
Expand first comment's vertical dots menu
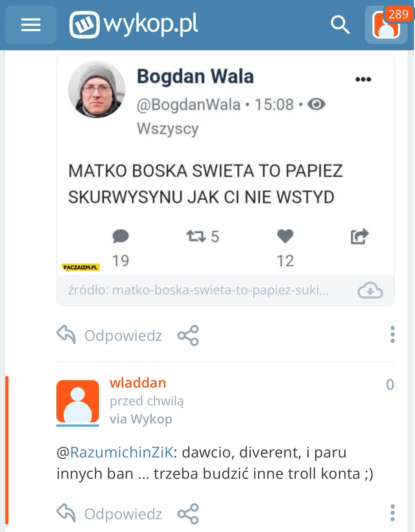pyautogui.click(x=392, y=334)
